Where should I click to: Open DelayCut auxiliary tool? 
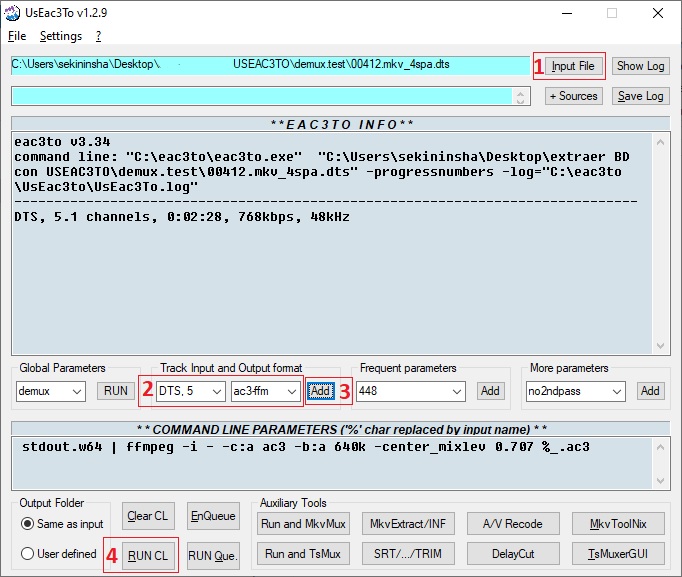(x=513, y=554)
